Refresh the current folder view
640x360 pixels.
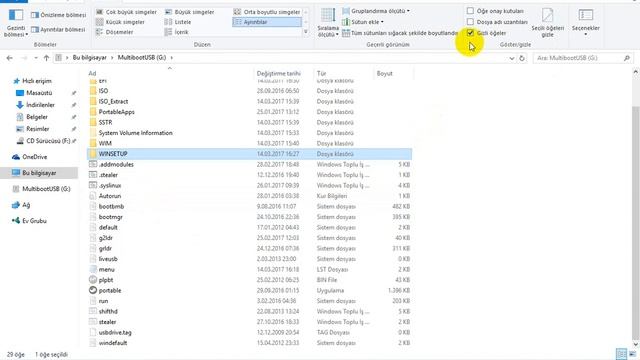coord(522,58)
